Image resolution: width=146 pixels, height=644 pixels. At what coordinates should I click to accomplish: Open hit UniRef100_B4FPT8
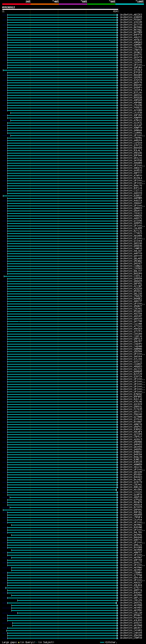(x=131, y=35)
